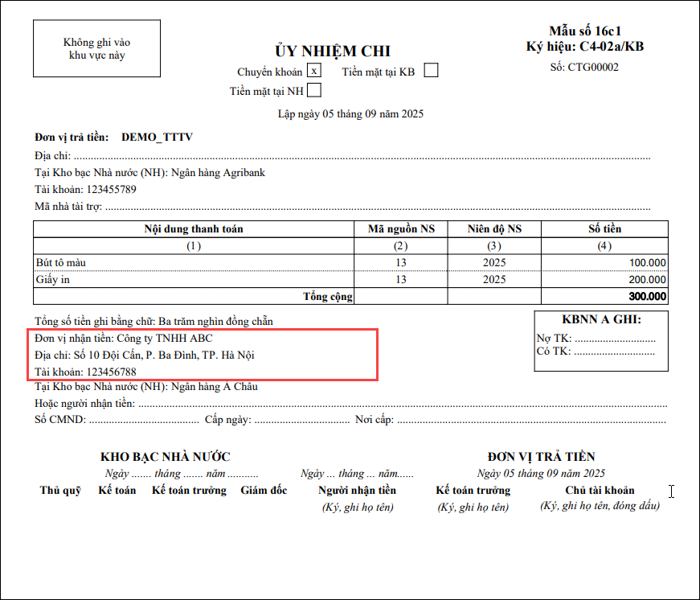Select the Ký hiệu: C4-02a/KB text
700x600 pixels.
point(585,46)
